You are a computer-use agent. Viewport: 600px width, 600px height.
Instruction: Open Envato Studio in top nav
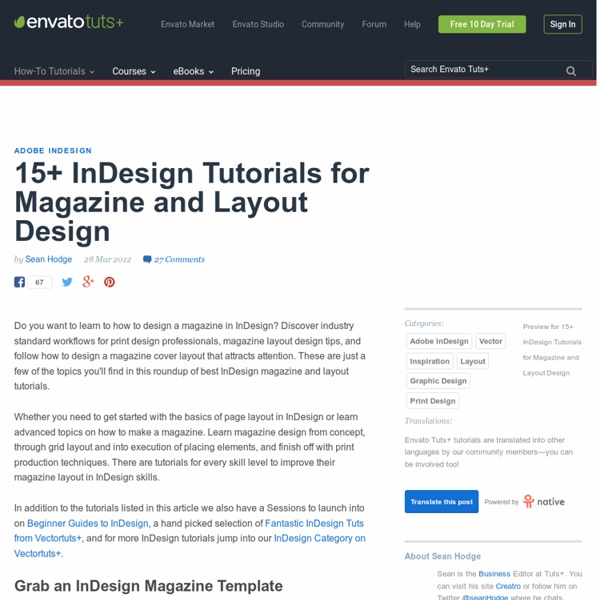pyautogui.click(x=258, y=24)
